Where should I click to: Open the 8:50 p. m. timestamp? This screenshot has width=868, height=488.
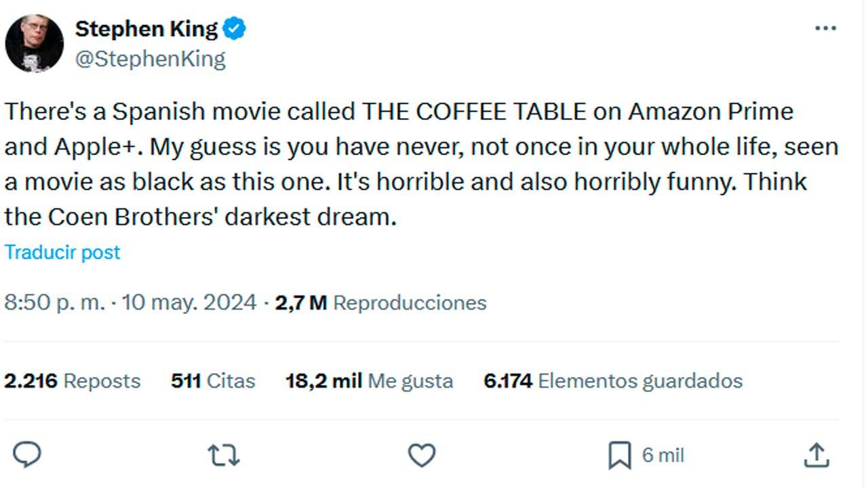(x=55, y=302)
